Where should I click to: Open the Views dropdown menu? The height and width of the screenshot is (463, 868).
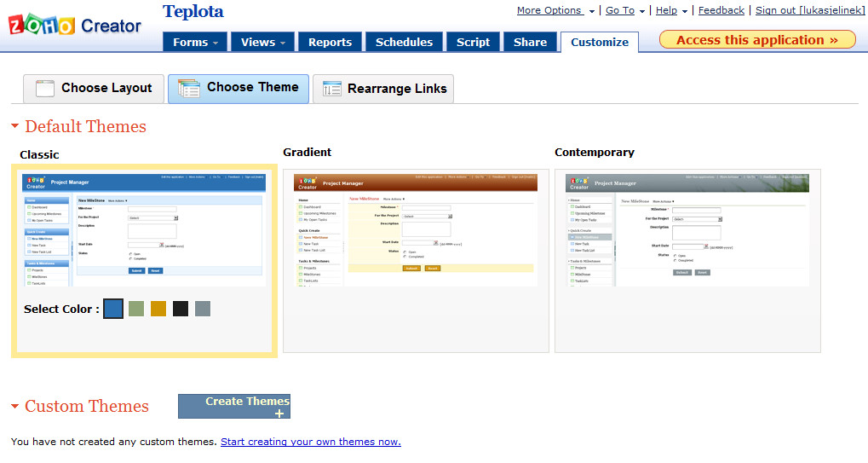coord(263,42)
